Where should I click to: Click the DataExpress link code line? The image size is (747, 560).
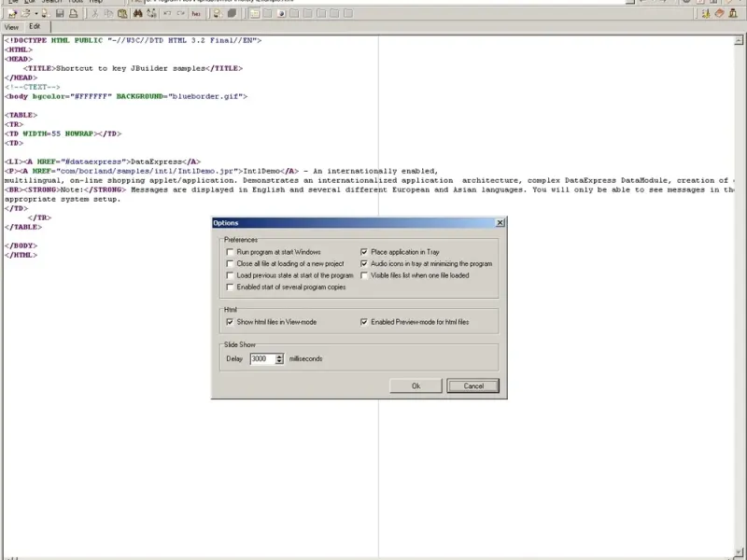pos(103,161)
